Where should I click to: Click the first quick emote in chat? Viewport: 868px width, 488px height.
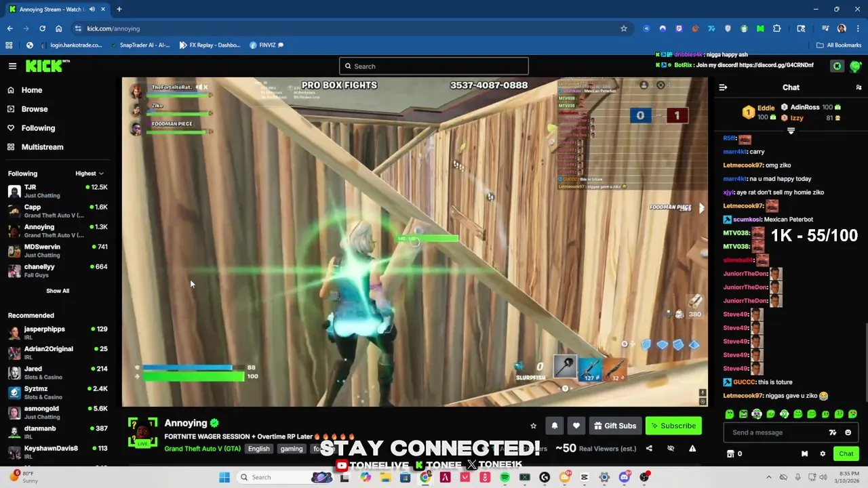pyautogui.click(x=730, y=414)
